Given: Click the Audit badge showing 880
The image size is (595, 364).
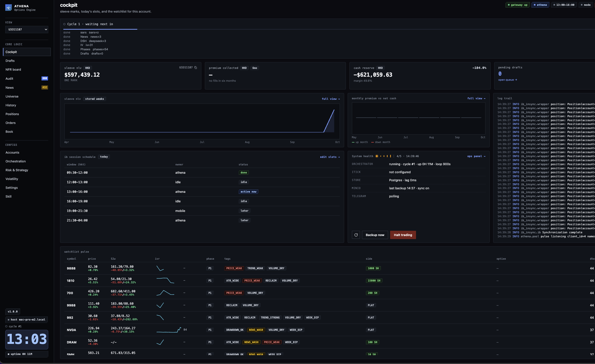Looking at the screenshot, I should [x=44, y=78].
